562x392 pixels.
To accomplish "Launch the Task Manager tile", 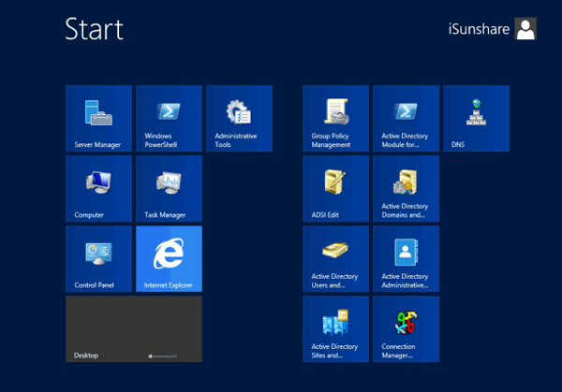I will click(170, 189).
